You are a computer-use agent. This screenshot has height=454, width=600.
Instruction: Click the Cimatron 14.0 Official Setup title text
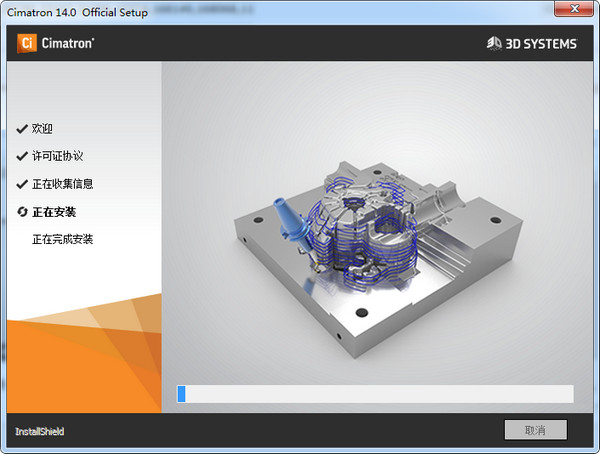[x=77, y=12]
